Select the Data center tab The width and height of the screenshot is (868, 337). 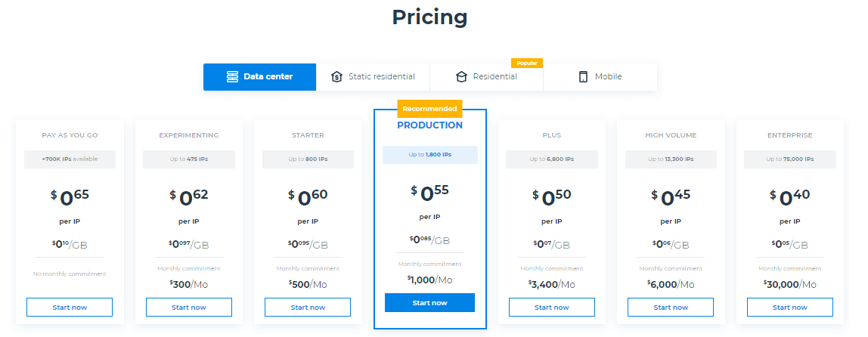point(259,77)
